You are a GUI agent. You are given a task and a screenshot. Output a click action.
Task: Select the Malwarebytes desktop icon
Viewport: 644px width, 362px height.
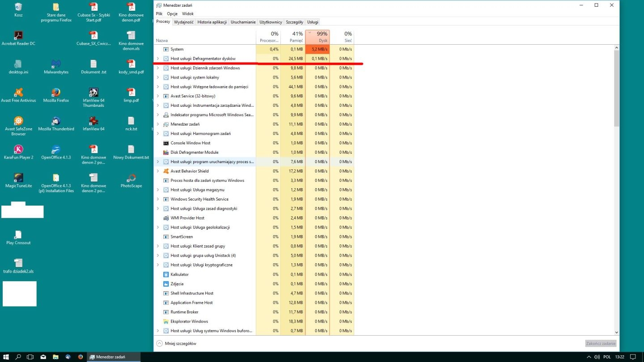56,67
